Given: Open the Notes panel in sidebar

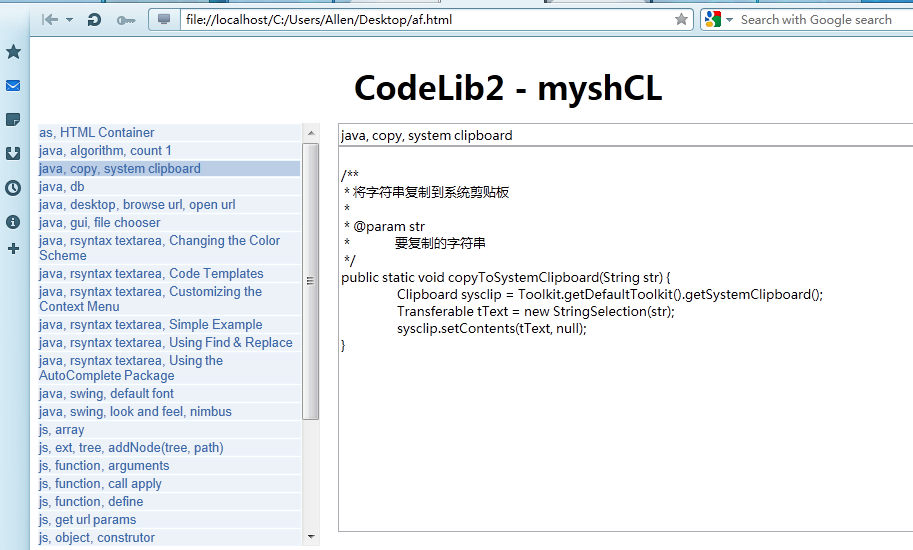Looking at the screenshot, I should [13, 120].
